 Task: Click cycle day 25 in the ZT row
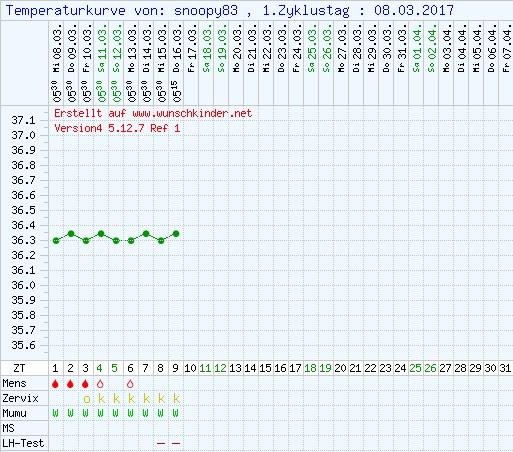(x=415, y=368)
